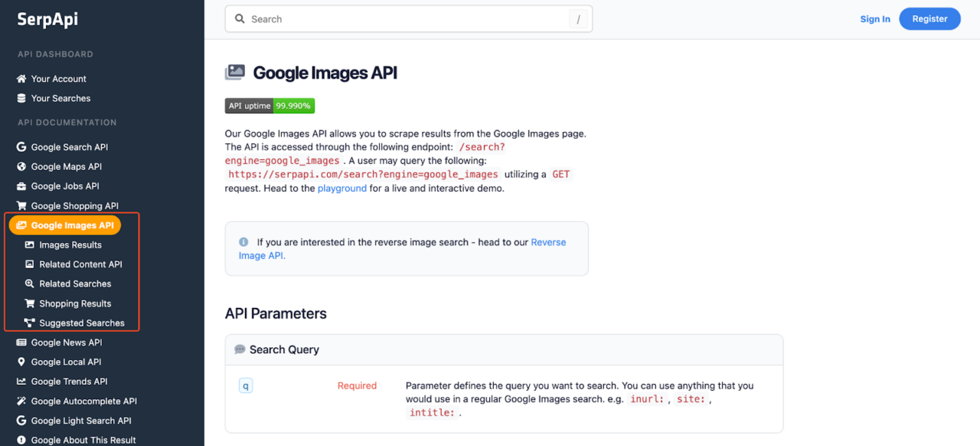Open Your Account in sidebar
Screen dimensions: 980x446
pyautogui.click(x=58, y=79)
